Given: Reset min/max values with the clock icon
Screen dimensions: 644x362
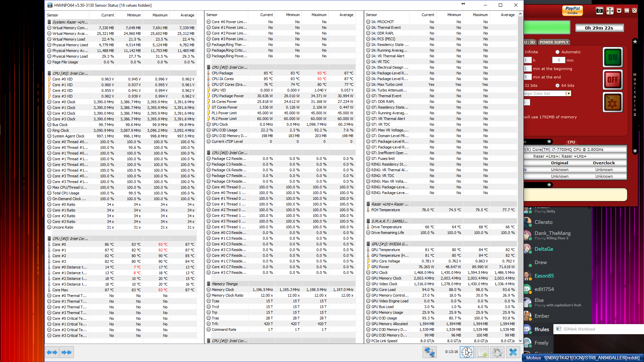Looking at the screenshot, I should 467,352.
